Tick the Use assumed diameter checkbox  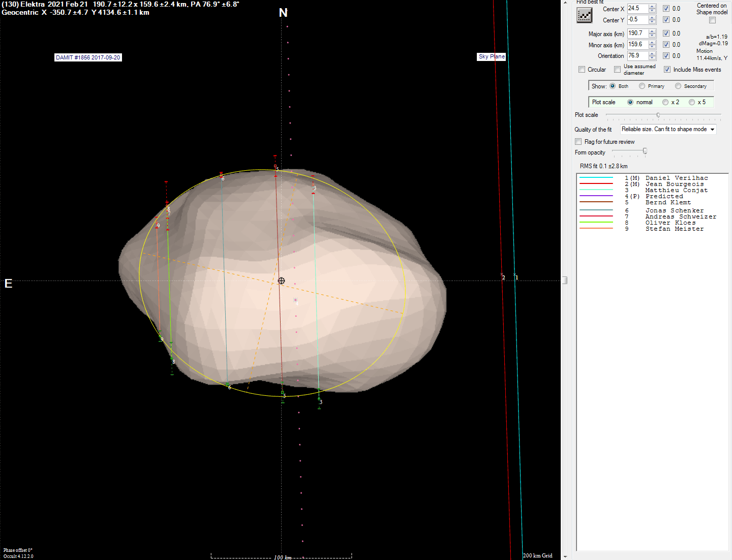point(617,70)
